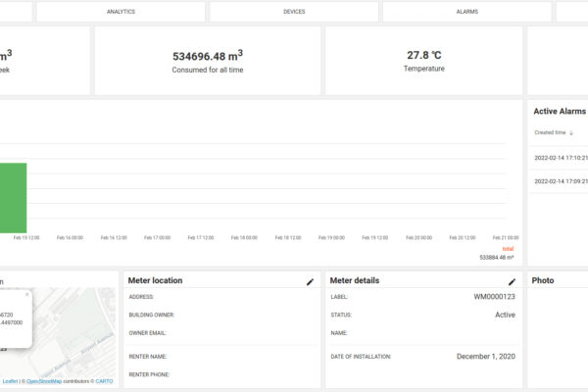Screen dimensions: 588x392
Task: Click the Temperature 27.8 °C card
Action: click(x=423, y=61)
